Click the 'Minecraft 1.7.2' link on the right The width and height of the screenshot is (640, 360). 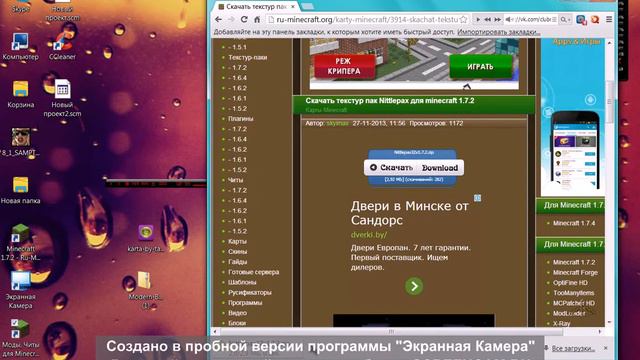point(574,262)
